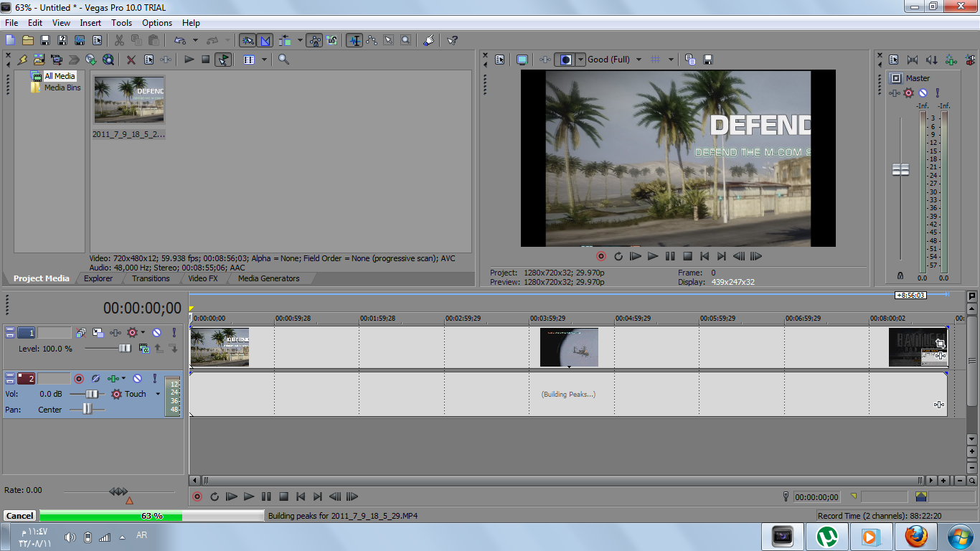Click Capture Video icon in Project Media

coord(57,60)
